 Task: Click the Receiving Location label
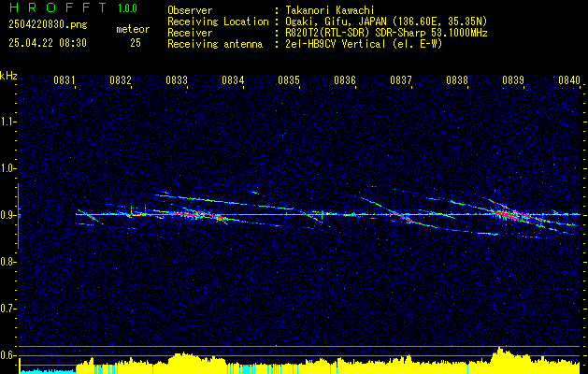pos(218,22)
